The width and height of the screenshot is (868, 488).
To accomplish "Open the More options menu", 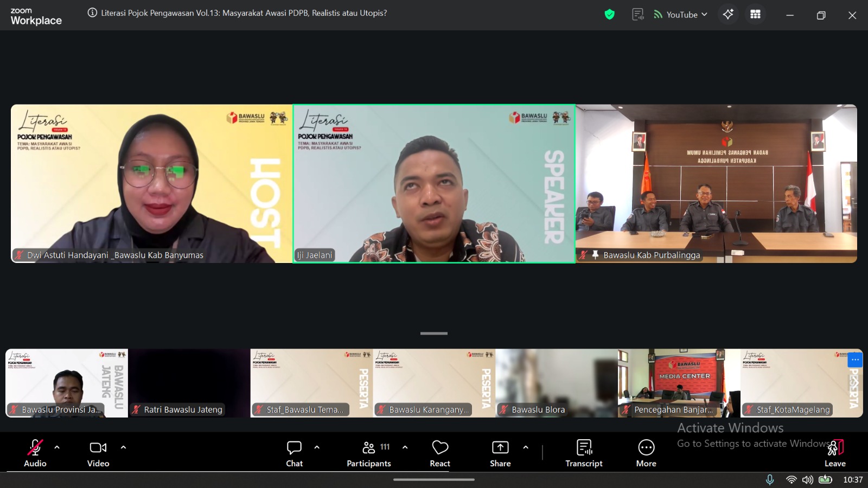I will pos(646,453).
